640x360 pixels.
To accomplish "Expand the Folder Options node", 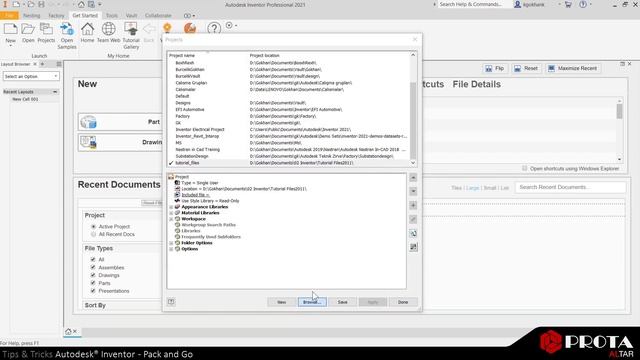I will (x=171, y=243).
